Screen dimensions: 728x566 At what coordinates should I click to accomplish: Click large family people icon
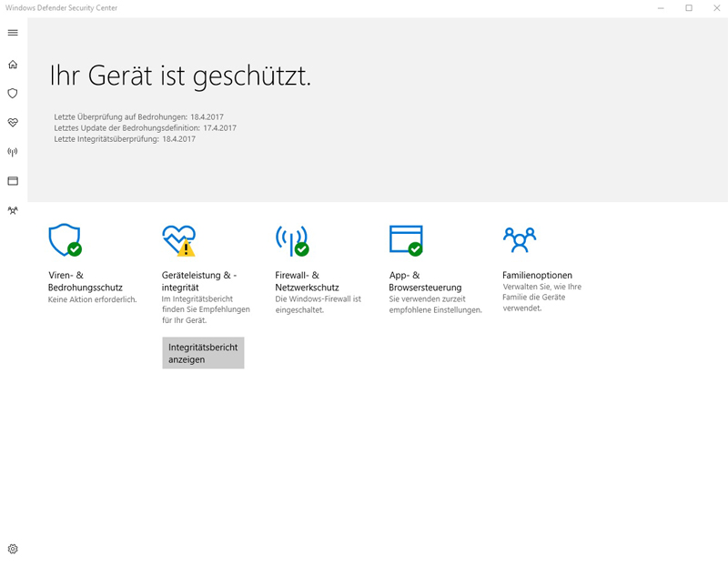coord(520,239)
